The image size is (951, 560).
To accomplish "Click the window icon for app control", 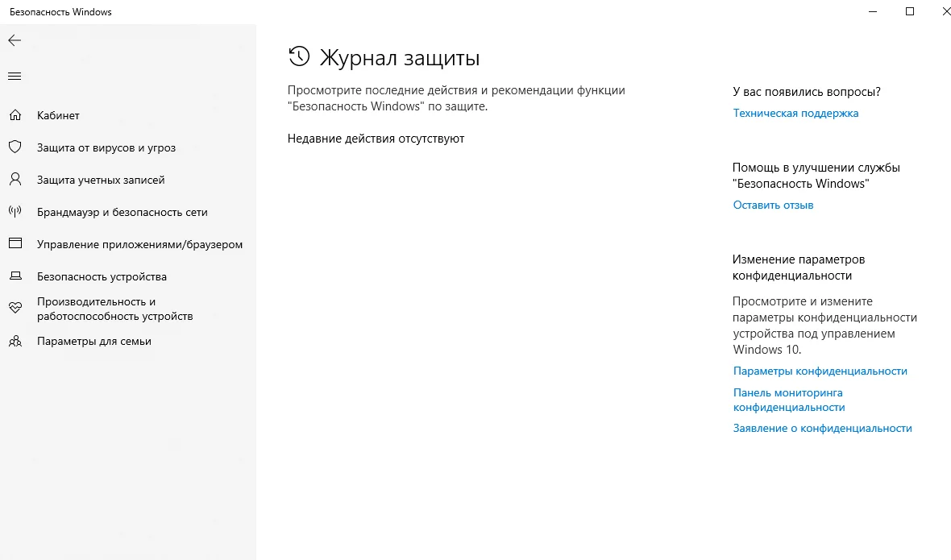I will pos(15,243).
